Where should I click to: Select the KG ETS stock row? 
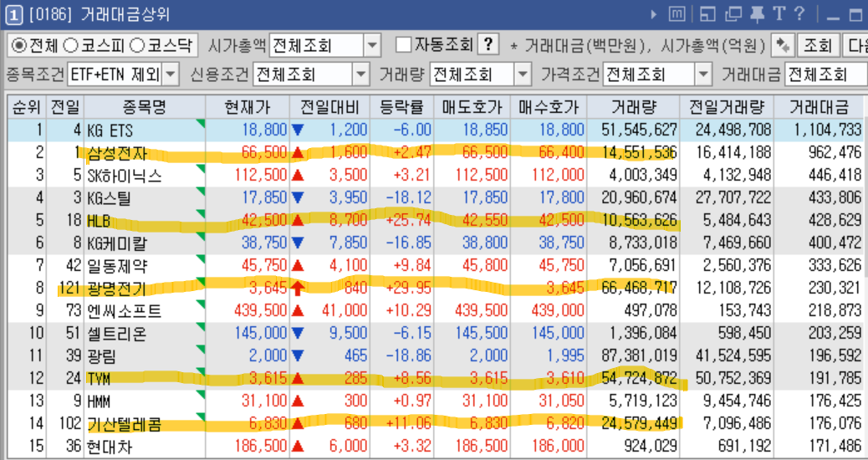click(x=435, y=130)
